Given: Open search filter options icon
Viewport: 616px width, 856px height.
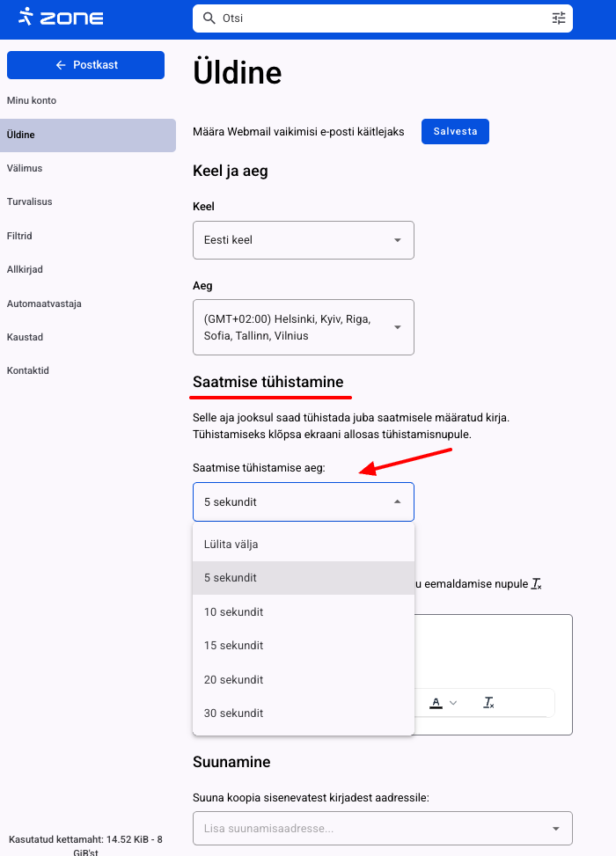Looking at the screenshot, I should coord(559,18).
